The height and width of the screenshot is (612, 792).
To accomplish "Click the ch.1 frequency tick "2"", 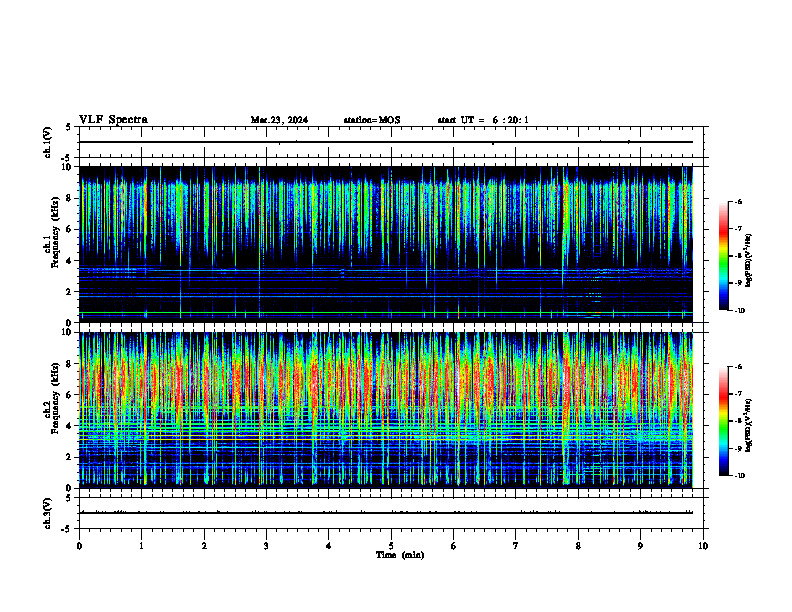I will 70,292.
